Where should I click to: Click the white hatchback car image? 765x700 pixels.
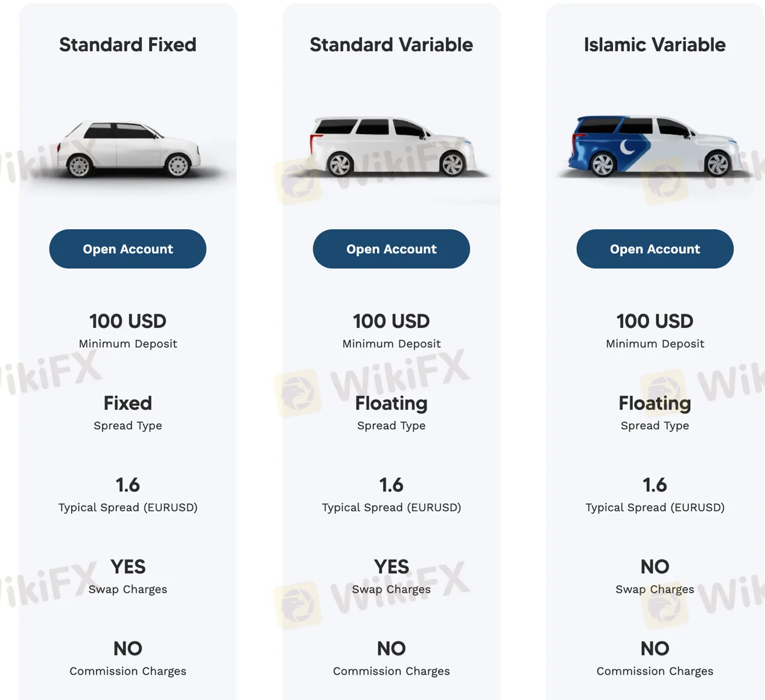[128, 150]
